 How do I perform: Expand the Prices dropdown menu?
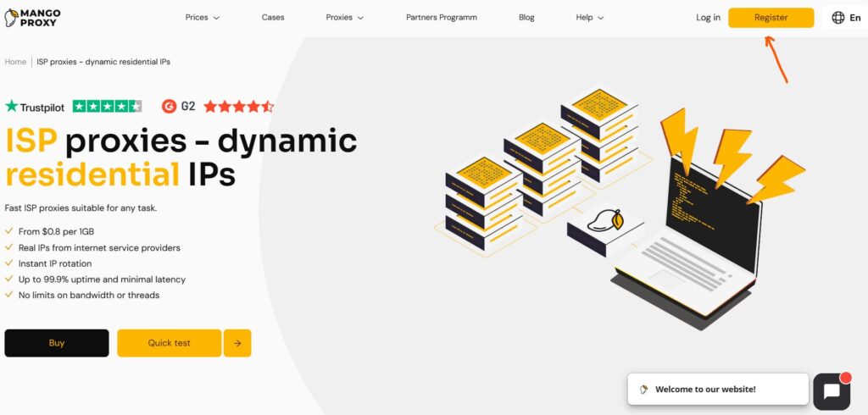pos(203,18)
